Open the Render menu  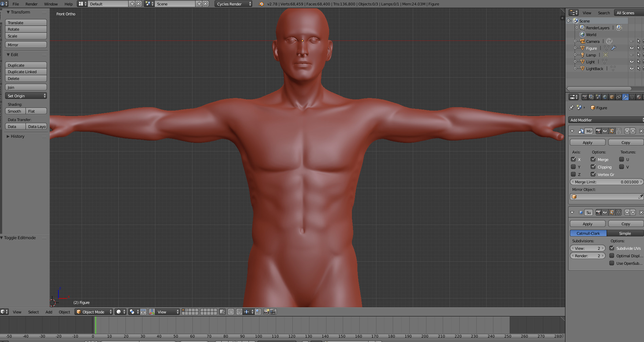tap(32, 4)
